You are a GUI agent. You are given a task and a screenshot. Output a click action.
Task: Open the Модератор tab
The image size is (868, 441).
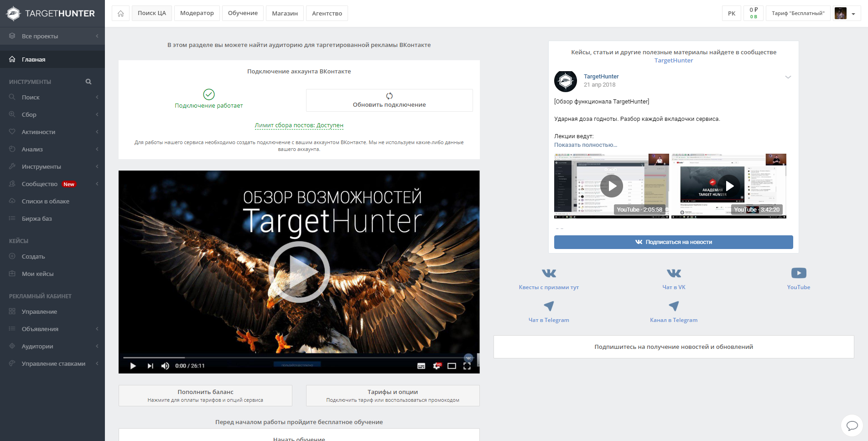click(x=197, y=13)
